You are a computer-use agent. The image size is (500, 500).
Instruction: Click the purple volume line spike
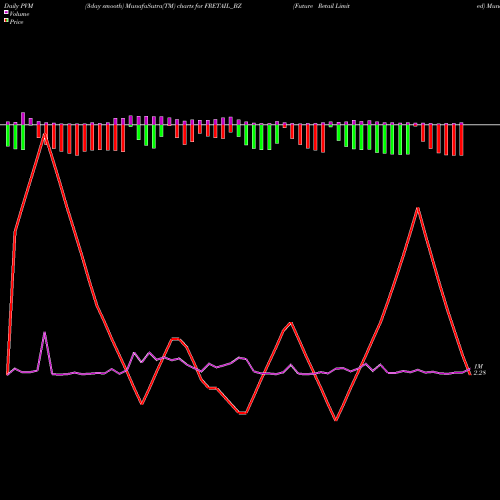click(x=45, y=333)
